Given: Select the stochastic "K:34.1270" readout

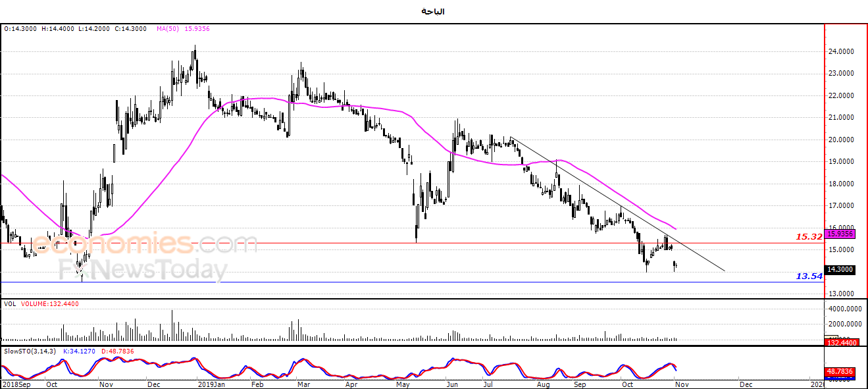Looking at the screenshot, I should pyautogui.click(x=80, y=351).
